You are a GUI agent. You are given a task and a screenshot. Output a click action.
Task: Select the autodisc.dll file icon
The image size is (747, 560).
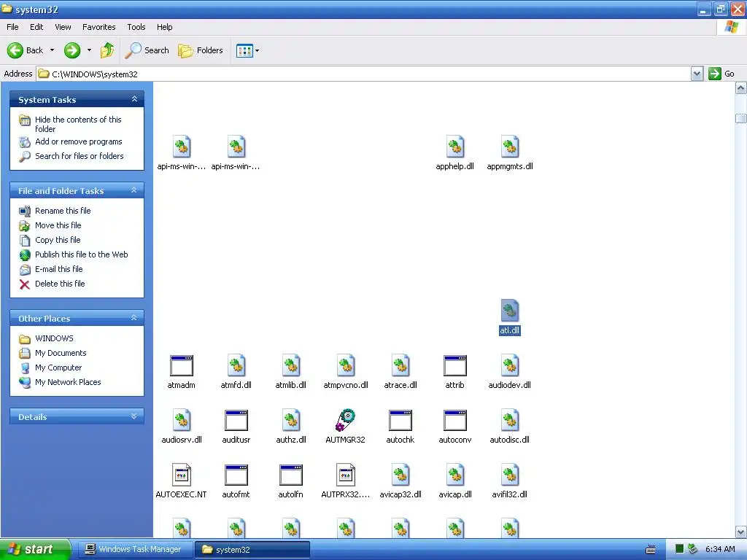(x=509, y=420)
